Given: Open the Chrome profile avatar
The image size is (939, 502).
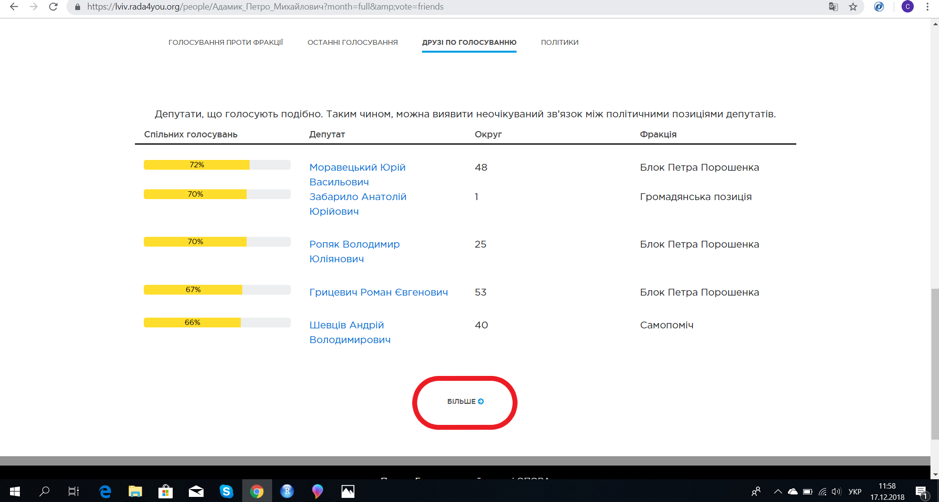Looking at the screenshot, I should [x=907, y=7].
